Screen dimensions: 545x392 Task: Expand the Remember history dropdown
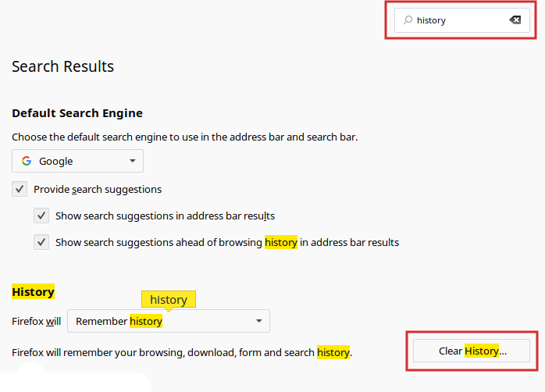click(168, 321)
